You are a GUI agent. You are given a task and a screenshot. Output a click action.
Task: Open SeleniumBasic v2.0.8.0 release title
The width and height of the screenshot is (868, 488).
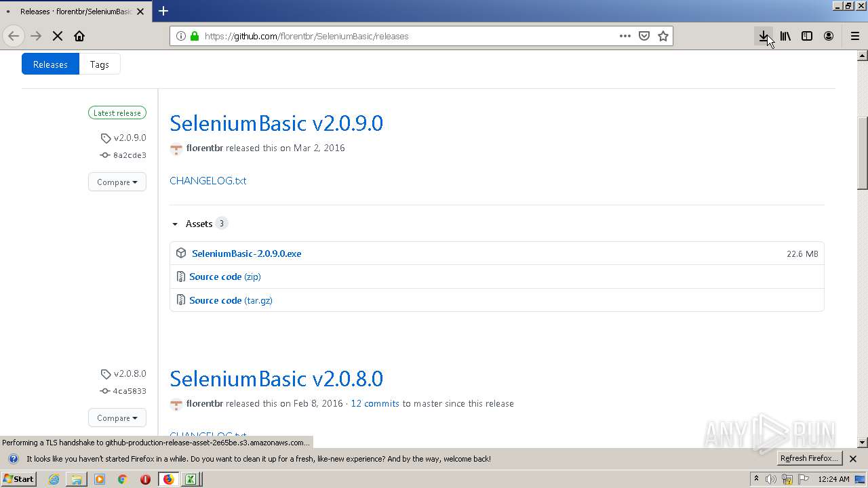click(276, 378)
